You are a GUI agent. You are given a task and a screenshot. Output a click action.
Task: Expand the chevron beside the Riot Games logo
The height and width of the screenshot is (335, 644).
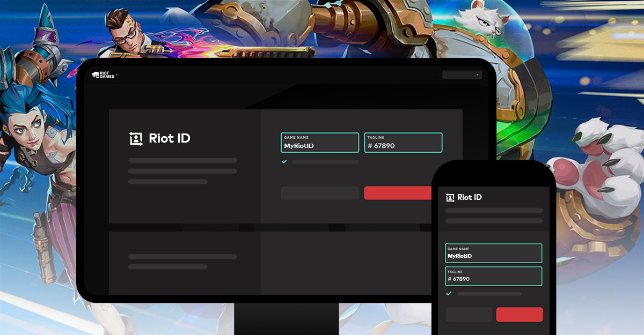[x=116, y=75]
